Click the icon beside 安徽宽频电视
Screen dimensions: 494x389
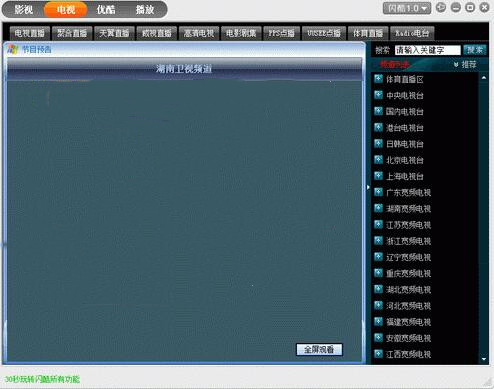coord(378,337)
